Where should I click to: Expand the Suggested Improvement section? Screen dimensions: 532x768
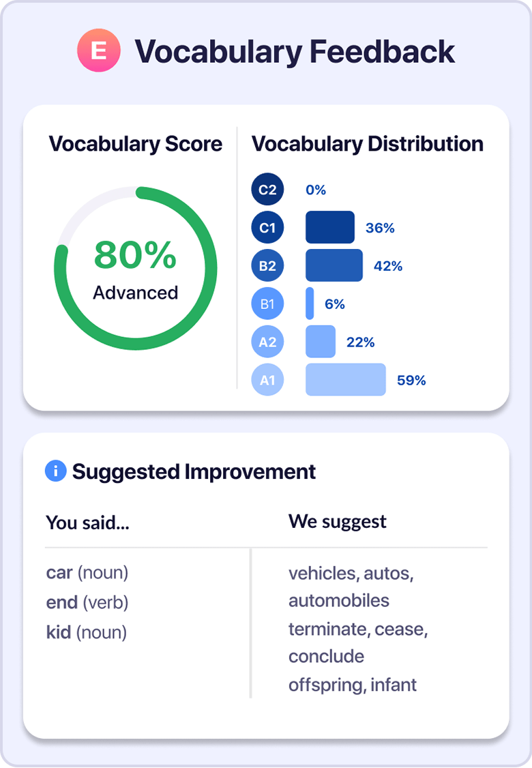coord(195,471)
